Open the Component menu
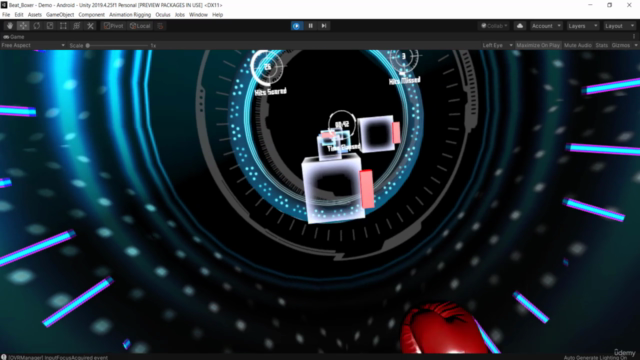The height and width of the screenshot is (360, 640). tap(91, 15)
